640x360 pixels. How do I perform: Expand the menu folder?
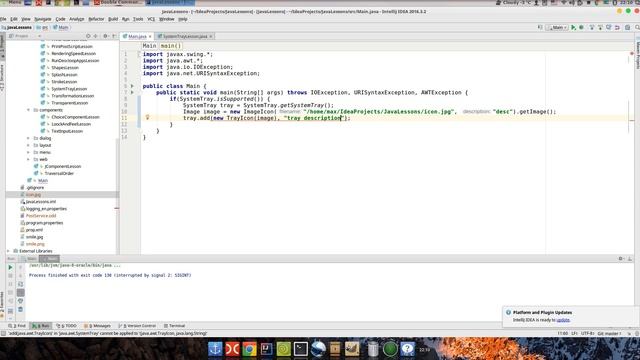point(28,152)
